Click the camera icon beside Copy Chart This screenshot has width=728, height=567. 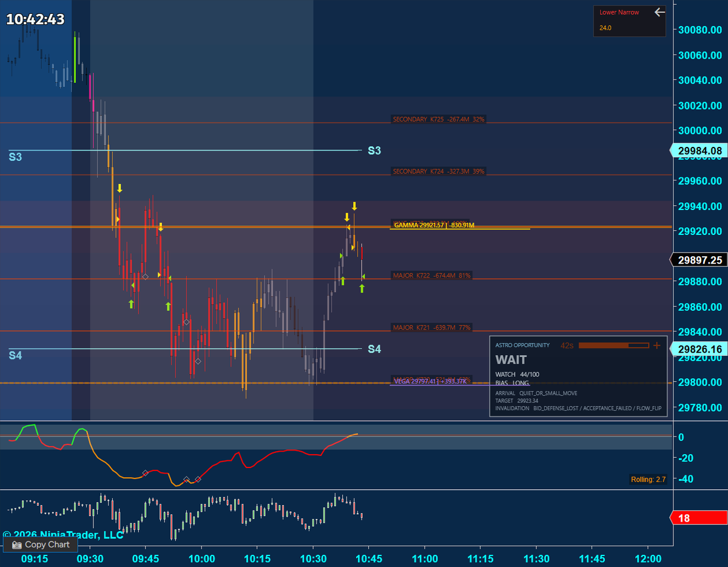[16, 545]
